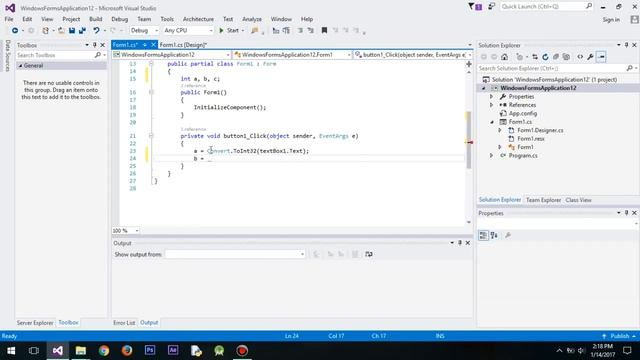Click the Properties wrench in Solution Explorer toolbar
The image size is (640, 360).
[590, 57]
